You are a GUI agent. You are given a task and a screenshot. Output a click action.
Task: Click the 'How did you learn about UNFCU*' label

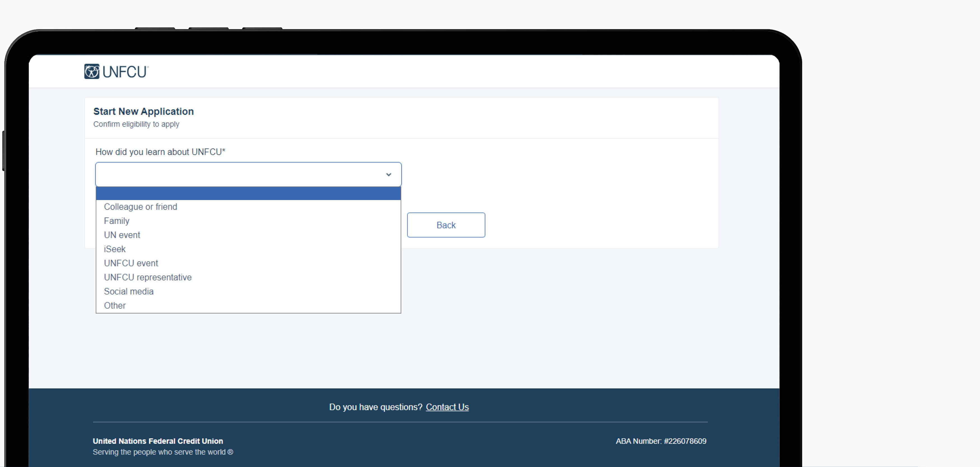coord(160,152)
